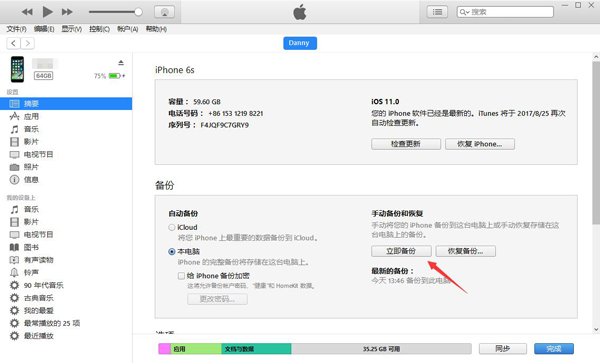Viewport: 600px width, 363px height.
Task: Click the fast forward next track button
Action: [67, 12]
